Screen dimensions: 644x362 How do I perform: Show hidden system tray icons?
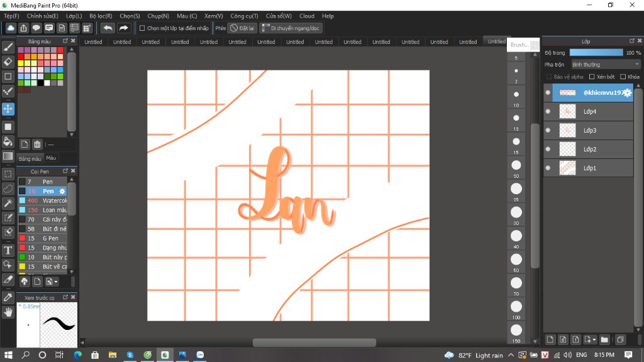(511, 355)
